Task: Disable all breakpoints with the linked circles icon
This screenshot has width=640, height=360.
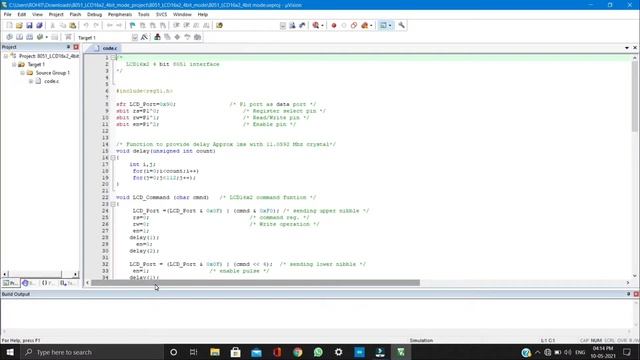Action: pos(354,25)
